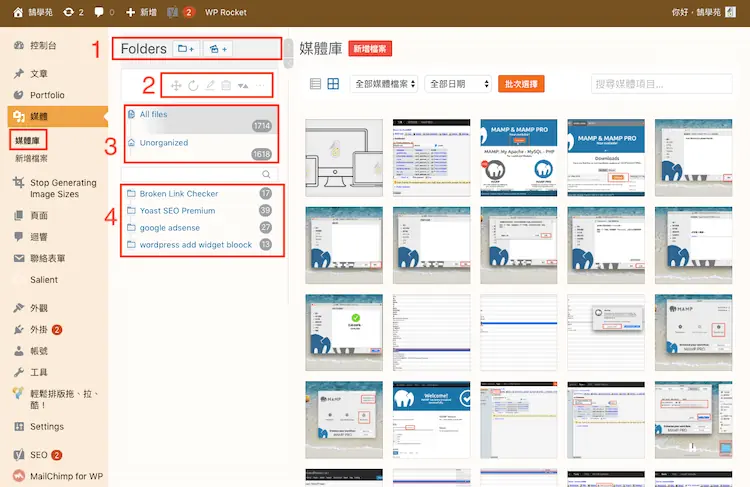750x487 pixels.
Task: Click the red 新增檔案 button beside 媒體庫
Action: pyautogui.click(x=370, y=49)
